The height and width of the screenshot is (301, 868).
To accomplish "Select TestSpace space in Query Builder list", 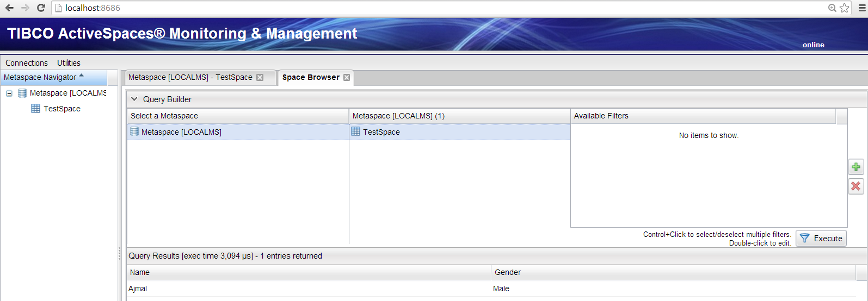I will pos(459,132).
